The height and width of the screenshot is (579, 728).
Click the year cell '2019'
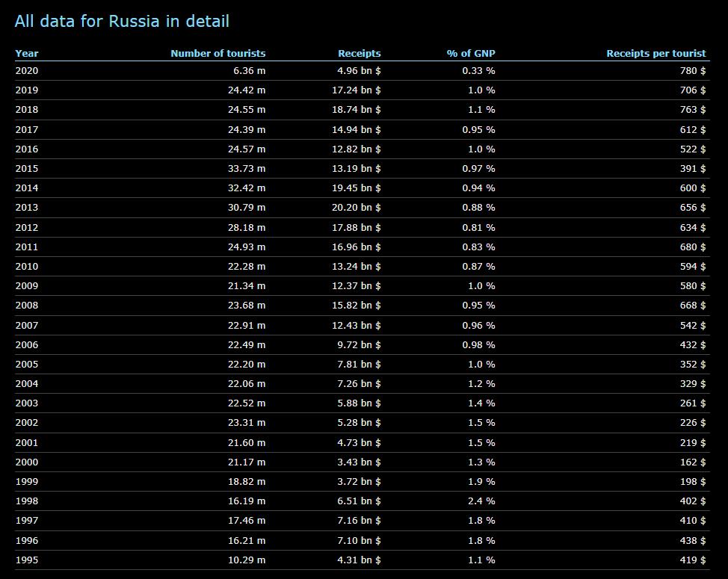click(27, 90)
